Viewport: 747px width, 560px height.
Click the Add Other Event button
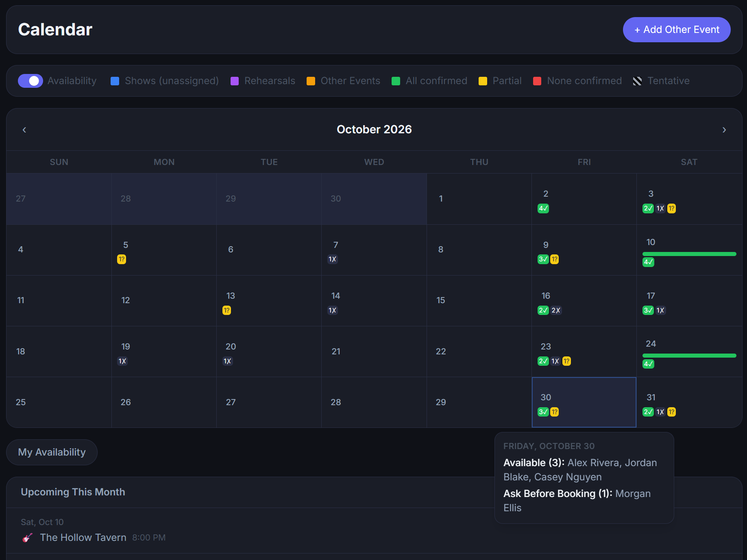click(676, 30)
